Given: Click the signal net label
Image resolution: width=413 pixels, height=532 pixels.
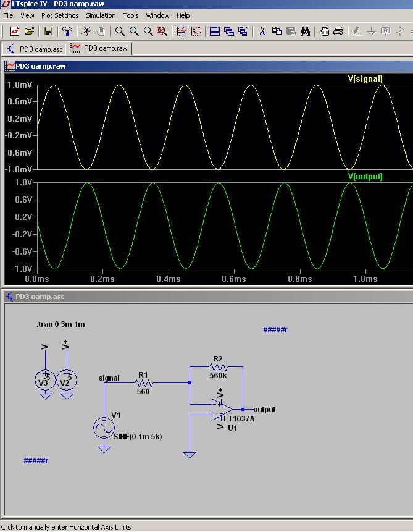Looking at the screenshot, I should pos(109,378).
